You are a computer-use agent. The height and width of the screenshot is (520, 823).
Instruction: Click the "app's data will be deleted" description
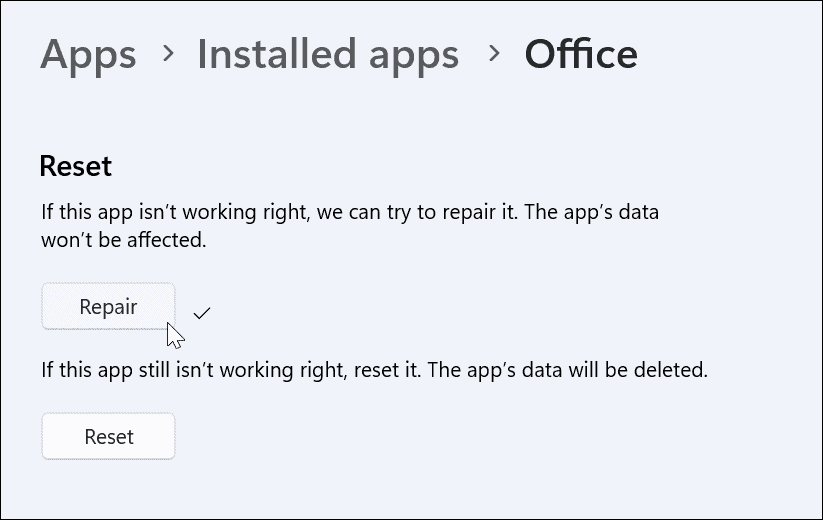click(374, 370)
